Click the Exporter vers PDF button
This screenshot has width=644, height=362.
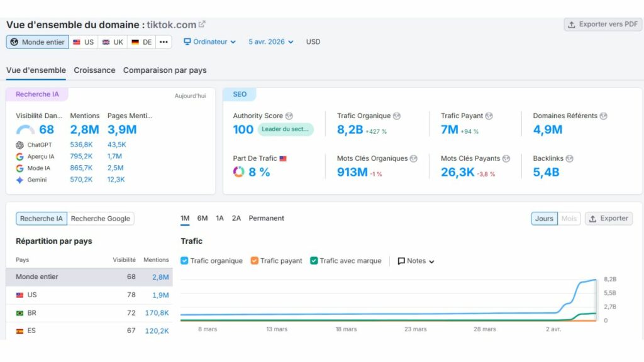(x=602, y=24)
